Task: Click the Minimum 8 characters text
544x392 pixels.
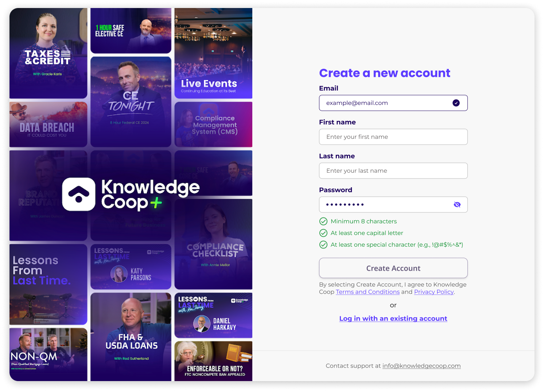Action: [364, 221]
